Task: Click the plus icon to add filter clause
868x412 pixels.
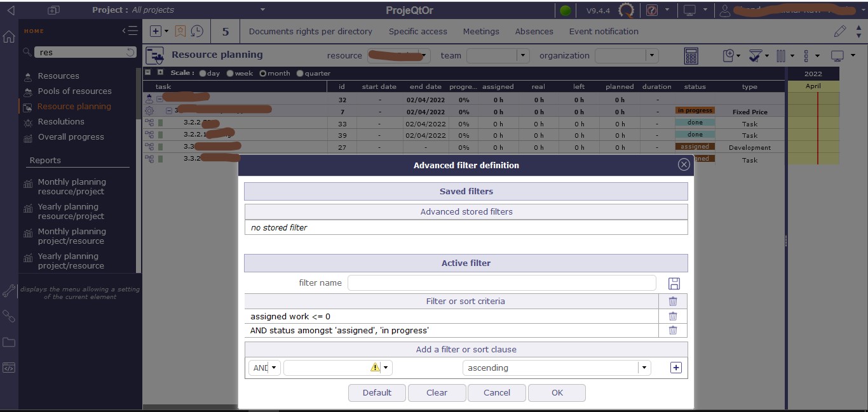Action: point(675,368)
